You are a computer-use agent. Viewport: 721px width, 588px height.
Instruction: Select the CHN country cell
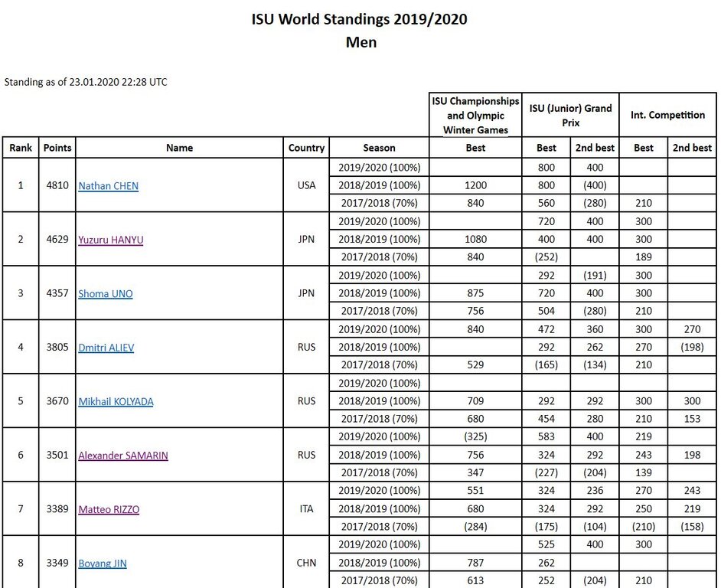pyautogui.click(x=306, y=563)
